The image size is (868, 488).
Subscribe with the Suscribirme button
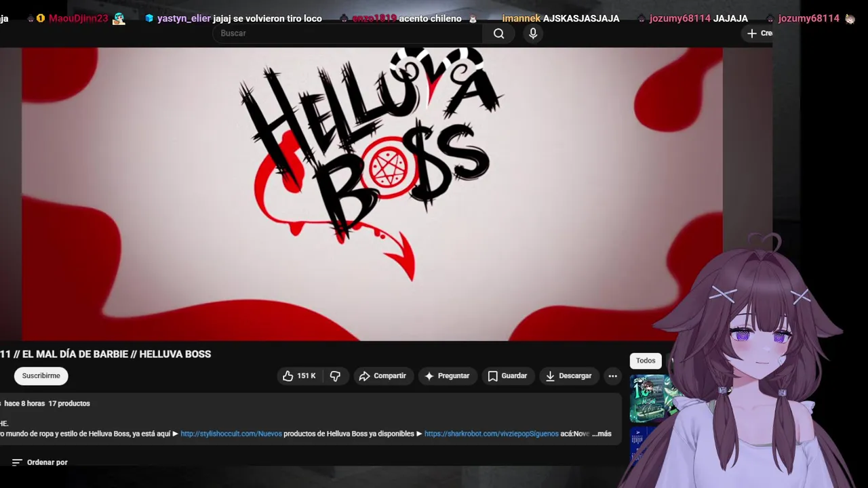point(41,376)
